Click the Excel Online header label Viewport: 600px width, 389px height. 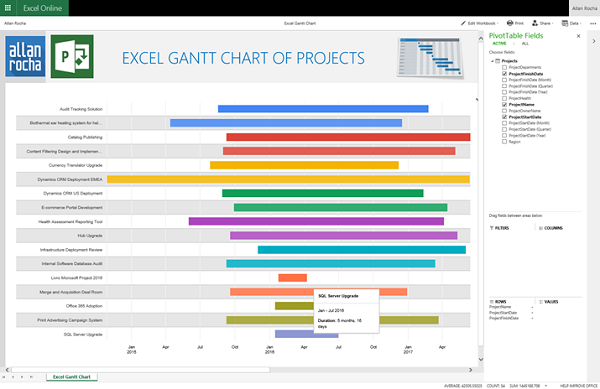click(42, 8)
